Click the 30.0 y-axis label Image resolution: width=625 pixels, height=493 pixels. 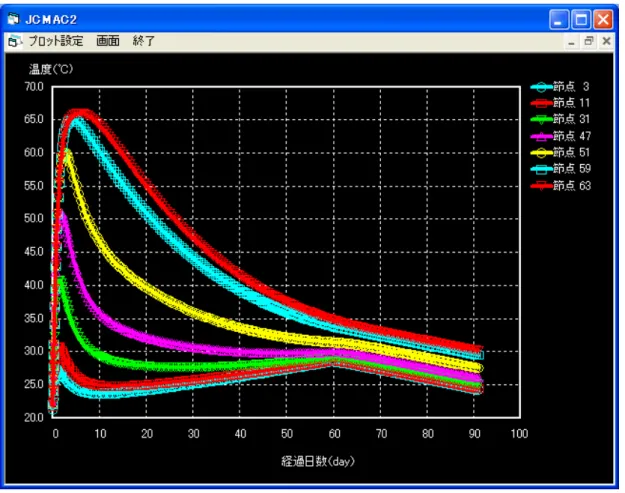pyautogui.click(x=34, y=351)
